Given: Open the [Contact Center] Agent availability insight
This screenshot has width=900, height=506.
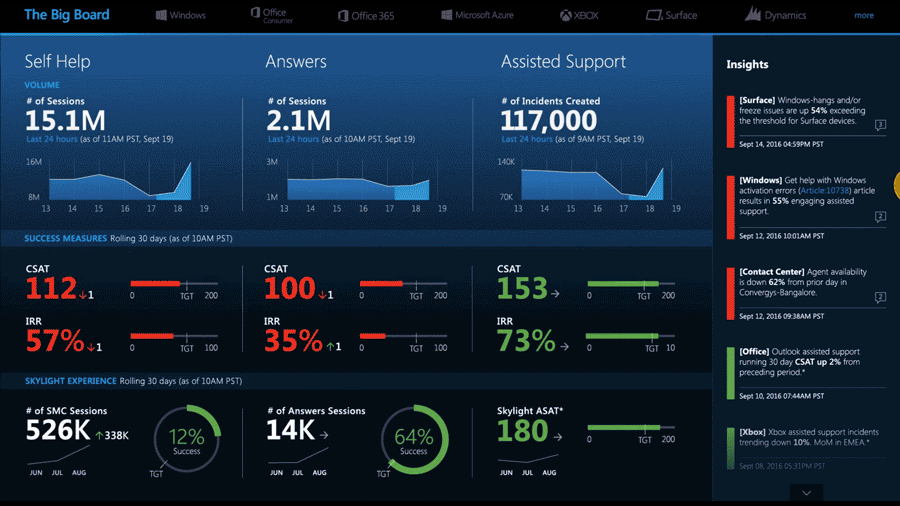Looking at the screenshot, I should [x=803, y=282].
